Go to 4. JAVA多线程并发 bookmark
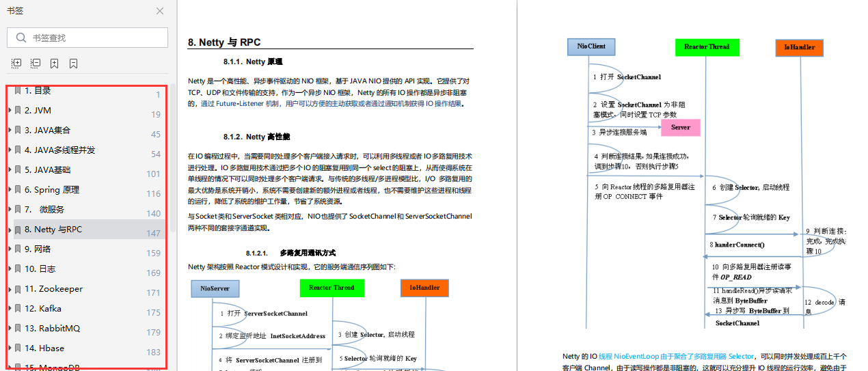 coord(60,150)
